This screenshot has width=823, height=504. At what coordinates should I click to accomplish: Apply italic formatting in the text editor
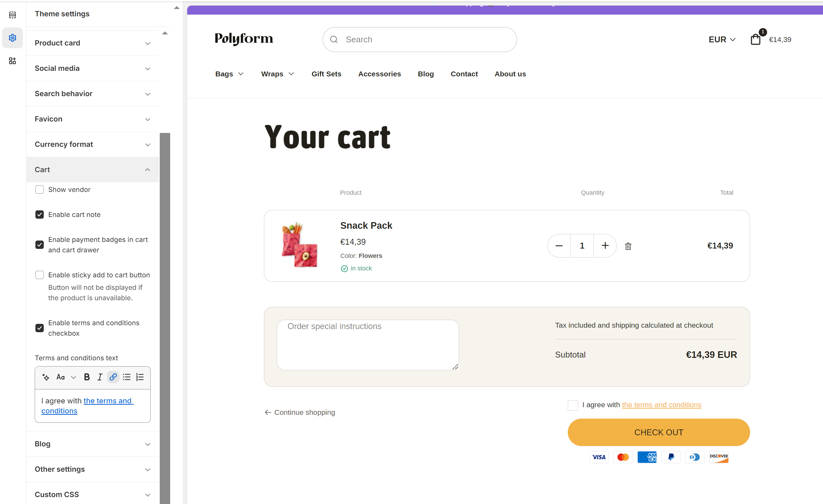point(100,377)
